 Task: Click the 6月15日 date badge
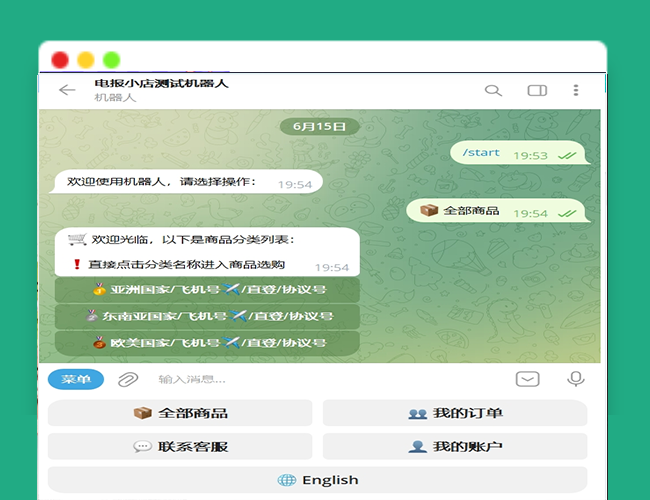pyautogui.click(x=319, y=126)
